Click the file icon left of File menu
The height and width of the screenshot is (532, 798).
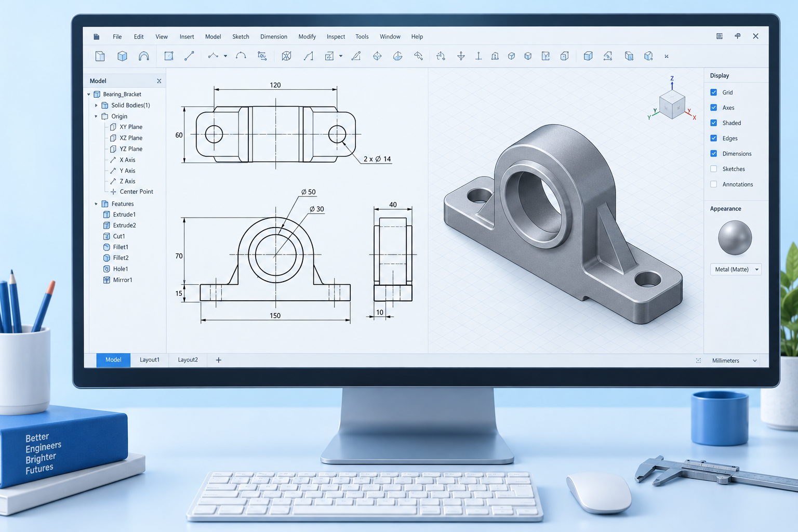96,37
